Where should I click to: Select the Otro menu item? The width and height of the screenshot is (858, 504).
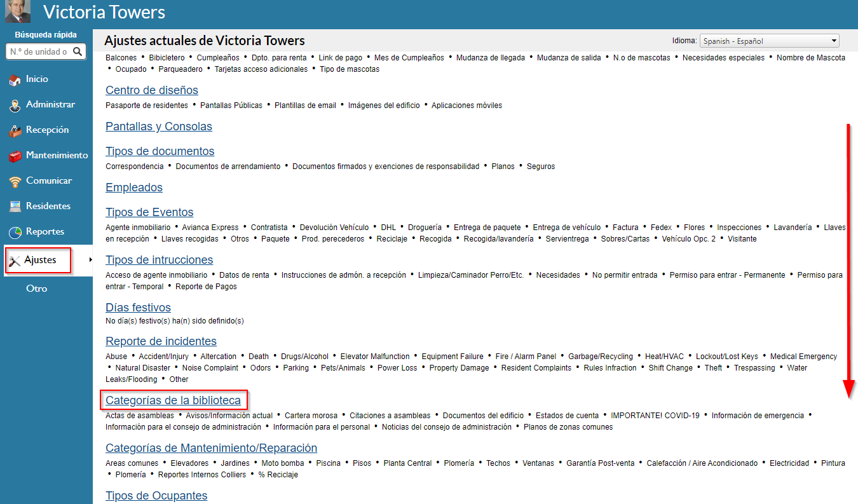tap(36, 289)
